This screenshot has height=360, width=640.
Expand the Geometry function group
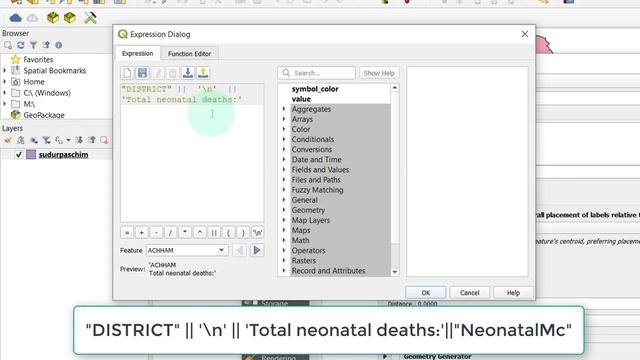coord(284,210)
